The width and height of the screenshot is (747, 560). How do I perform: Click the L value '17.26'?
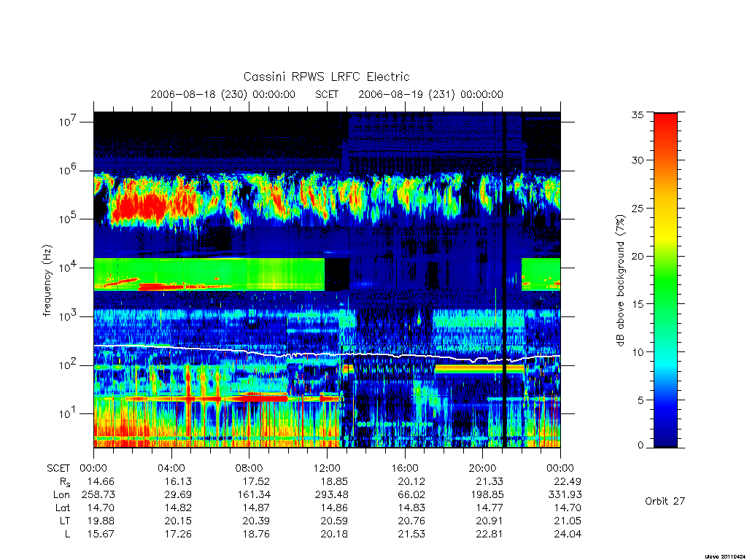(x=178, y=534)
